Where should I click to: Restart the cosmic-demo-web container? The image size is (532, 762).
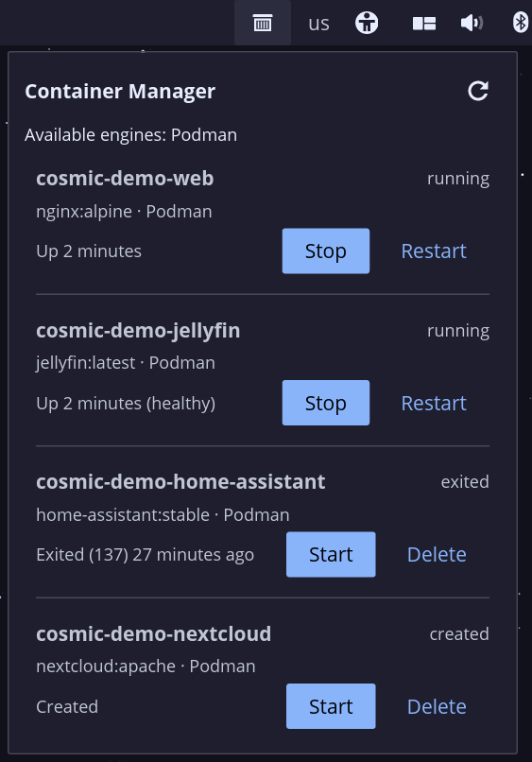pos(434,251)
